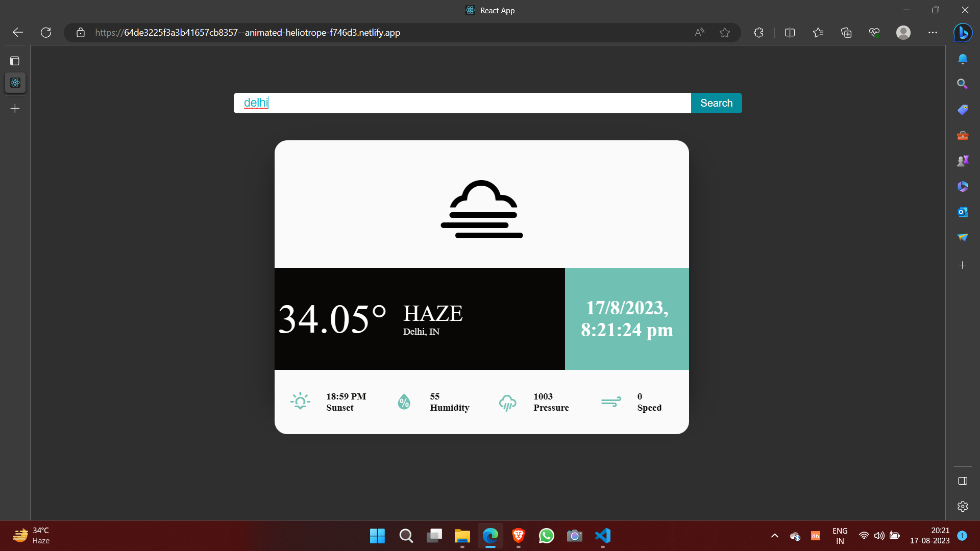The width and height of the screenshot is (980, 551).
Task: Refresh the weather app page
Action: pyautogui.click(x=45, y=32)
